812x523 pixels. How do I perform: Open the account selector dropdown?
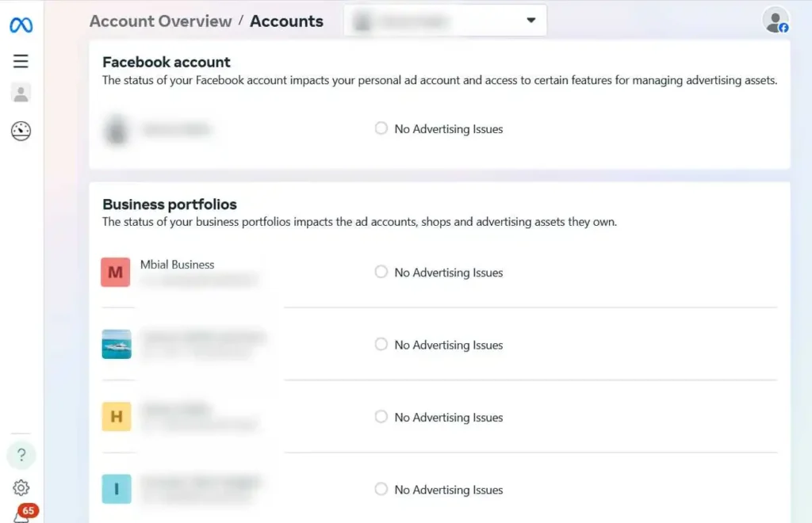click(x=445, y=21)
